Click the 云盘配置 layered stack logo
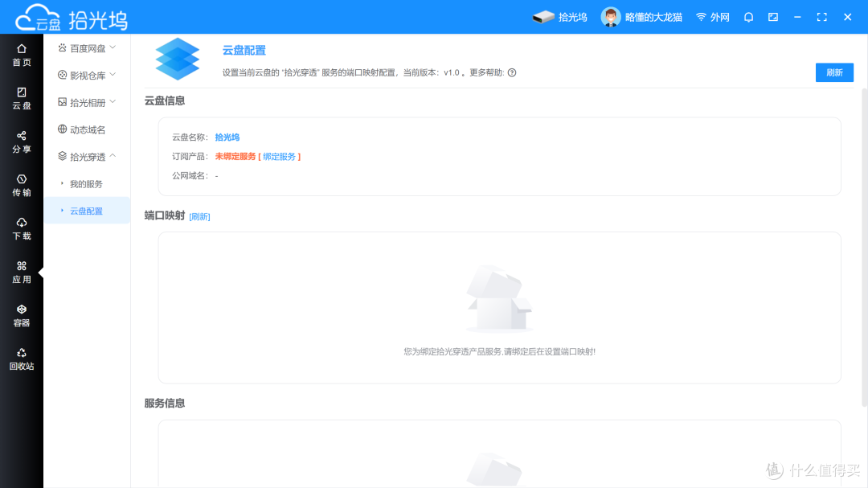The width and height of the screenshot is (868, 488). pos(177,59)
